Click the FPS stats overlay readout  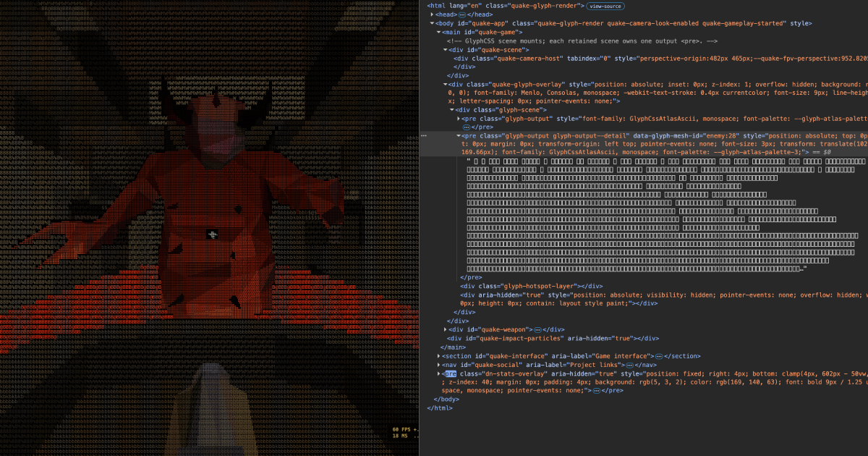point(404,433)
